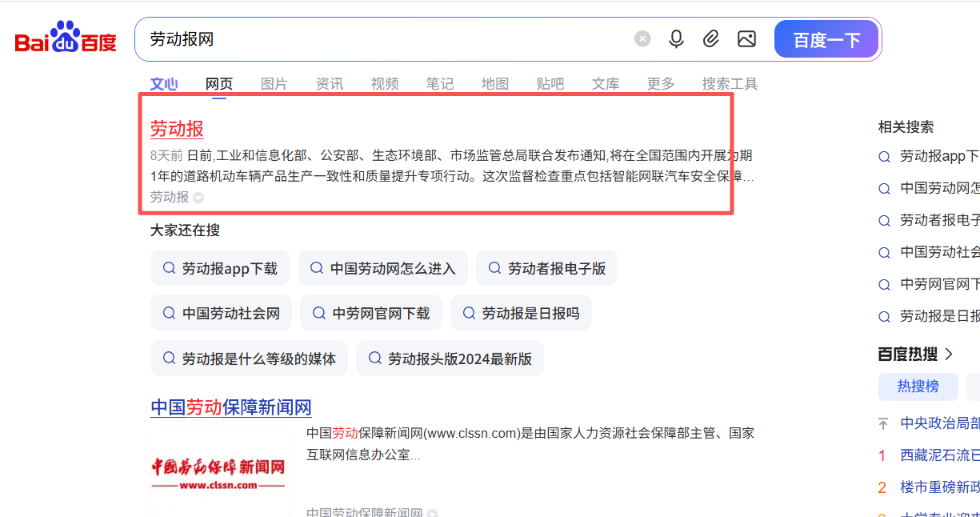Open the 视频 tab
Screen dimensions: 980x517
click(385, 84)
